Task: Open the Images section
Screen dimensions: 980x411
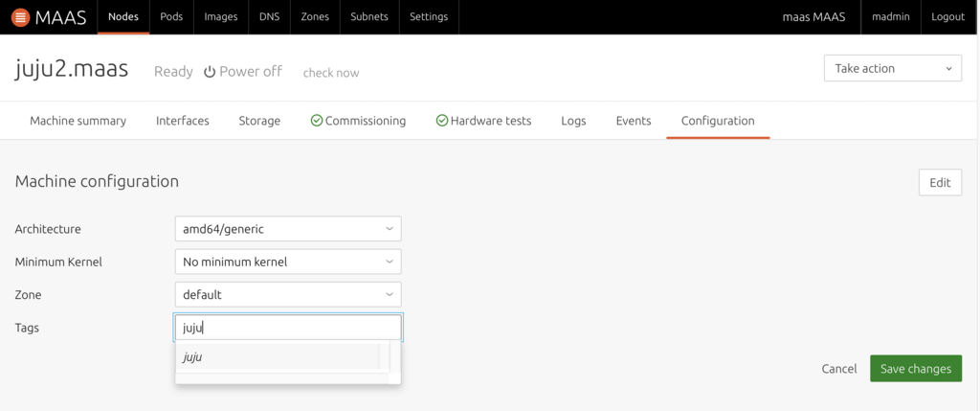Action: [x=221, y=17]
